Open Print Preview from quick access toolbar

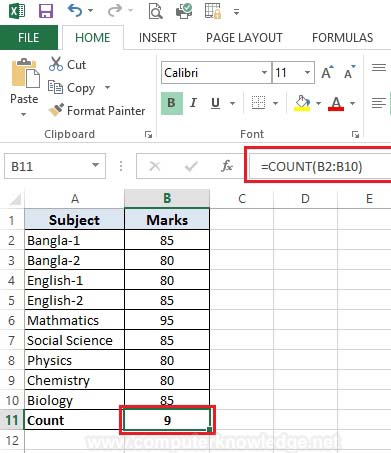pyautogui.click(x=155, y=11)
